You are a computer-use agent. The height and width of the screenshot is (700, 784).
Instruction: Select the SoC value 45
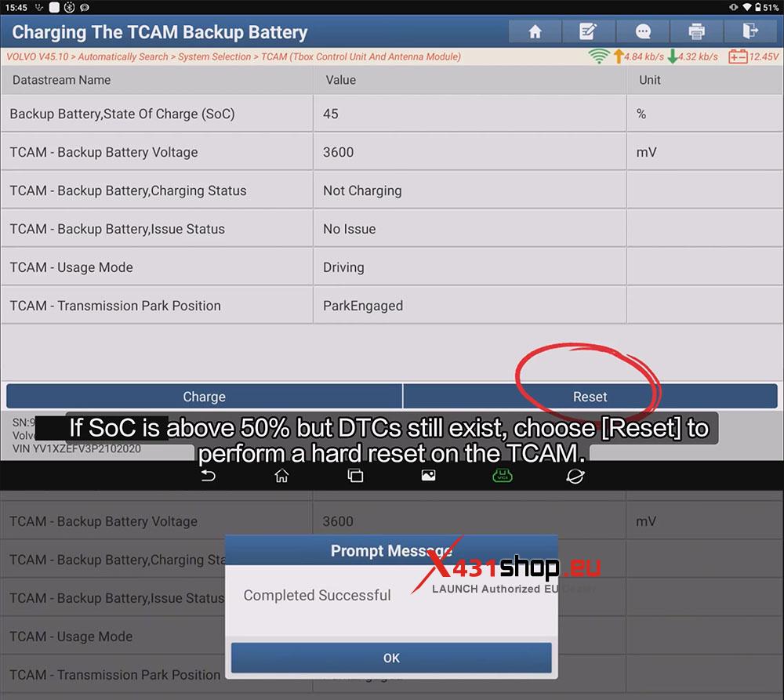coord(331,114)
